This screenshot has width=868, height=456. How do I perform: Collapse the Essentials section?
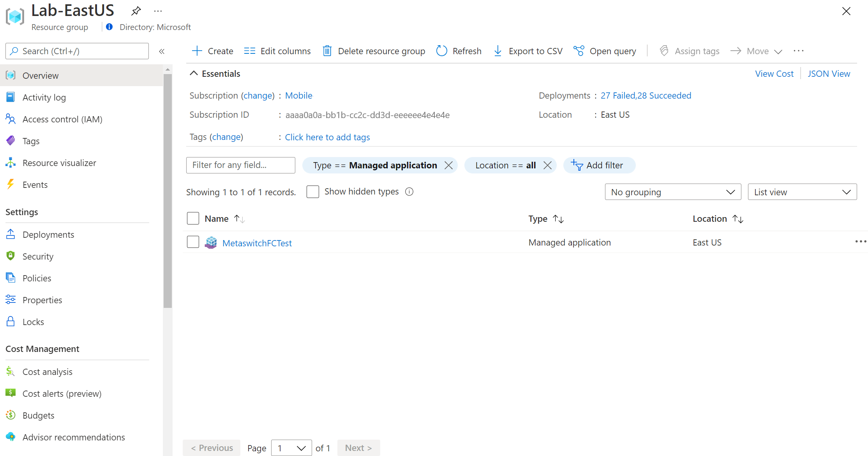194,74
